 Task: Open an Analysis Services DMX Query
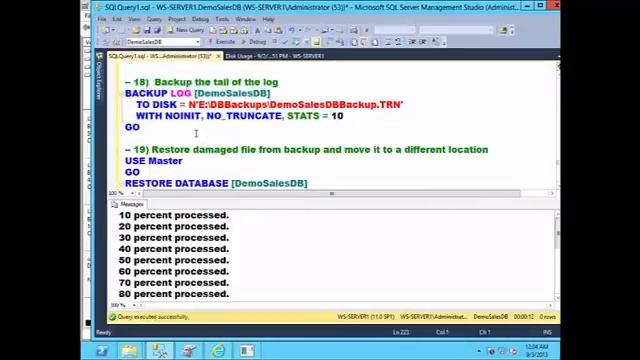coord(233,30)
